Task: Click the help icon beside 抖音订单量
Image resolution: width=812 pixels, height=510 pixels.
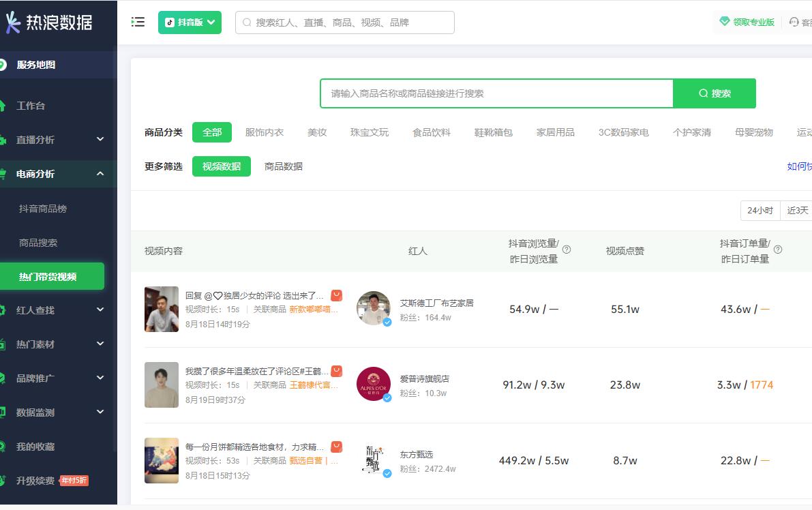Action: click(x=777, y=250)
